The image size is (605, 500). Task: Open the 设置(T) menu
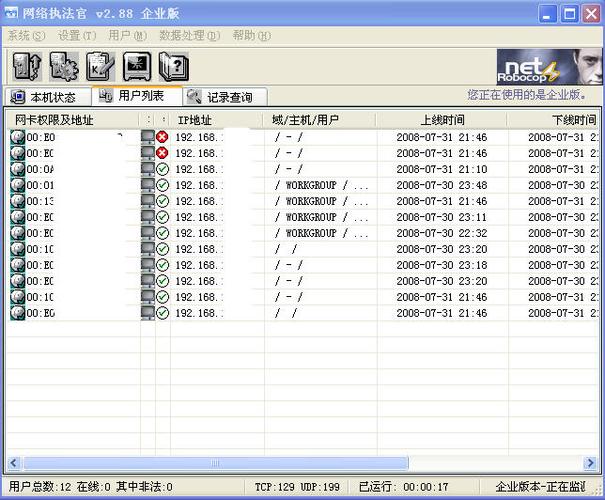coord(77,36)
